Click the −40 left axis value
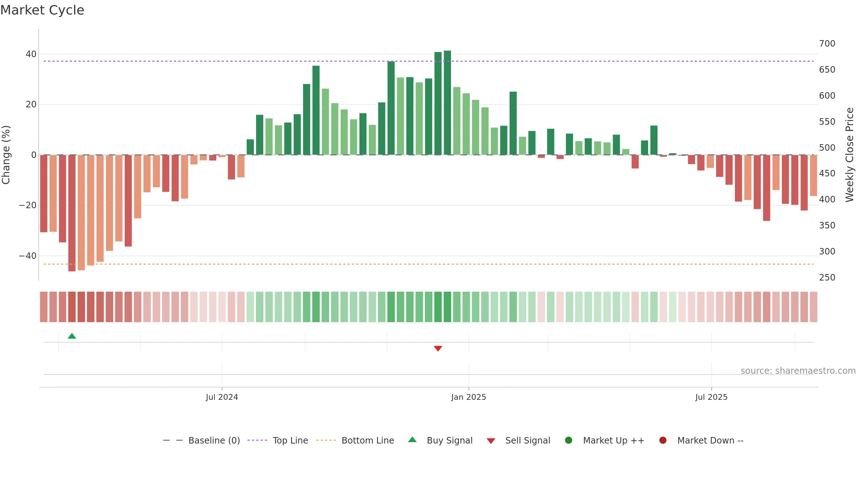The height and width of the screenshot is (488, 868). (x=28, y=256)
